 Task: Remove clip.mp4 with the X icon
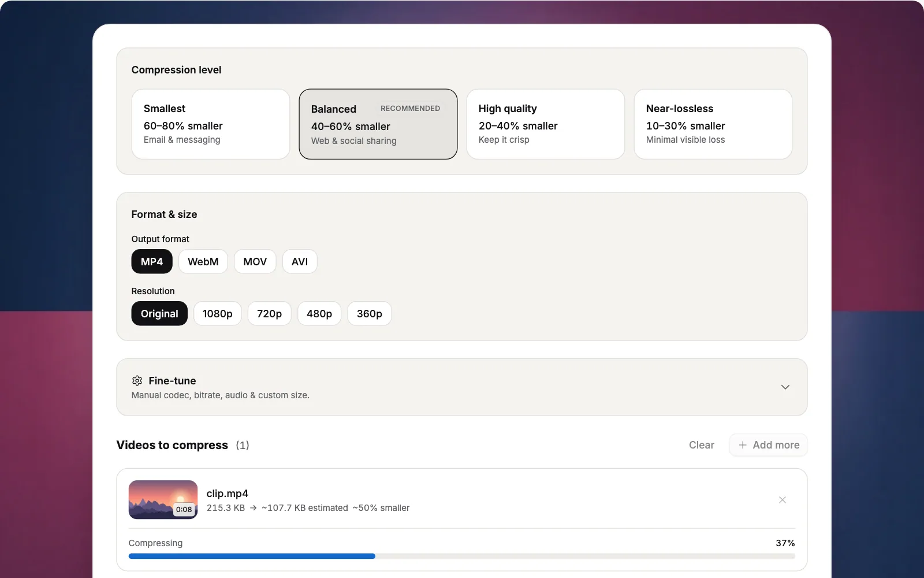click(x=783, y=500)
